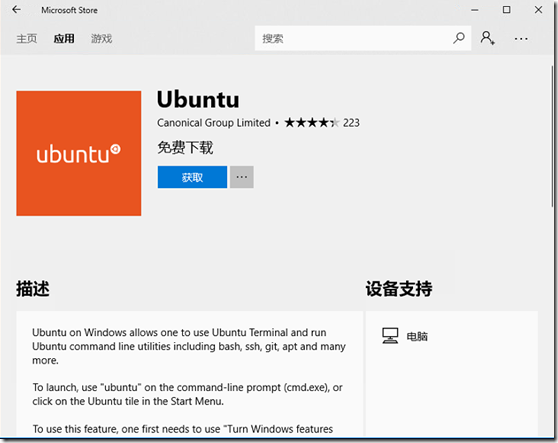Open Canonical Group Limited publisher link
This screenshot has height=443, width=558.
[214, 123]
